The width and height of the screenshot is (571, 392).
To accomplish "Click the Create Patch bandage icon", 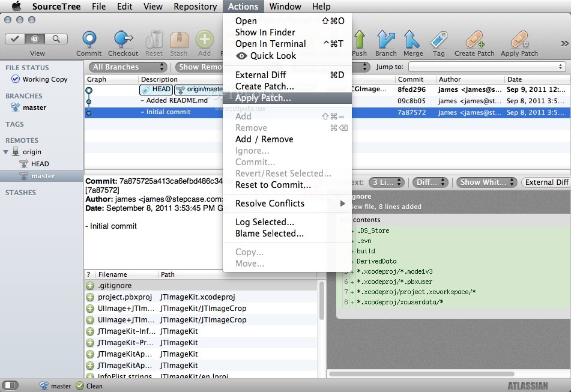I will (475, 39).
